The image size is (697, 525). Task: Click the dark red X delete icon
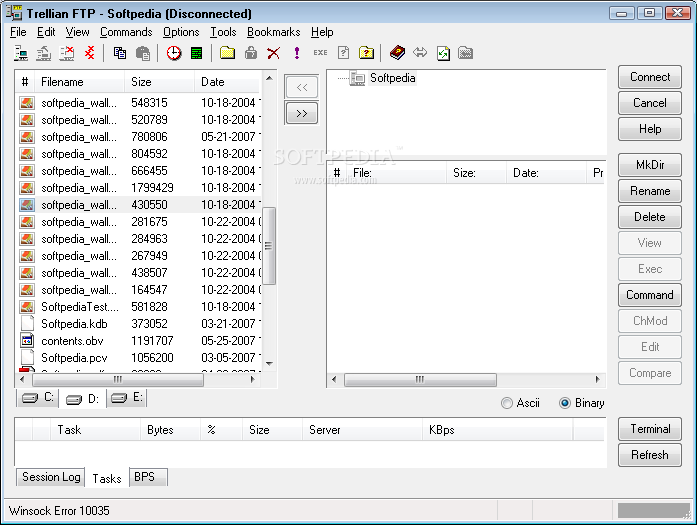coord(273,53)
